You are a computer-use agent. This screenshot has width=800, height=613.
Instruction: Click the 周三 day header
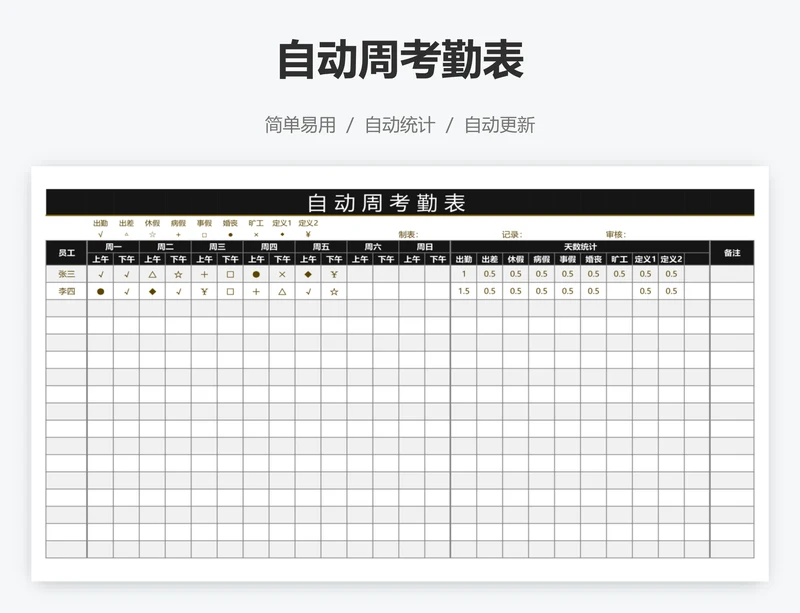click(217, 247)
